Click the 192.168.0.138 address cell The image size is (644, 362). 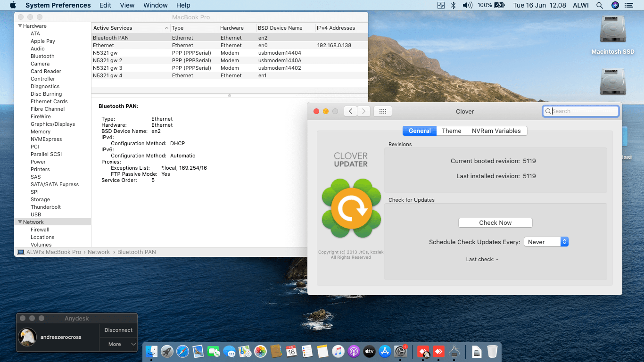coord(334,45)
